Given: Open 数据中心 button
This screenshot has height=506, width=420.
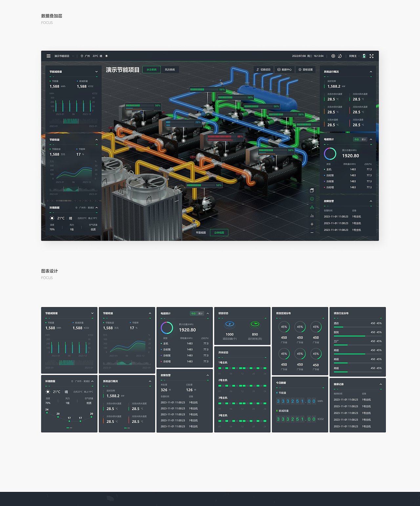Looking at the screenshot, I should point(284,70).
